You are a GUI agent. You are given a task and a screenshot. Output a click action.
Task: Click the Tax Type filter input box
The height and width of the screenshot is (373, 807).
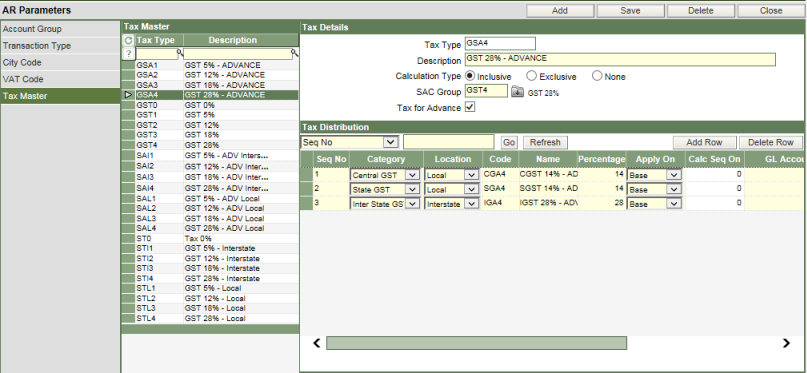pyautogui.click(x=157, y=54)
